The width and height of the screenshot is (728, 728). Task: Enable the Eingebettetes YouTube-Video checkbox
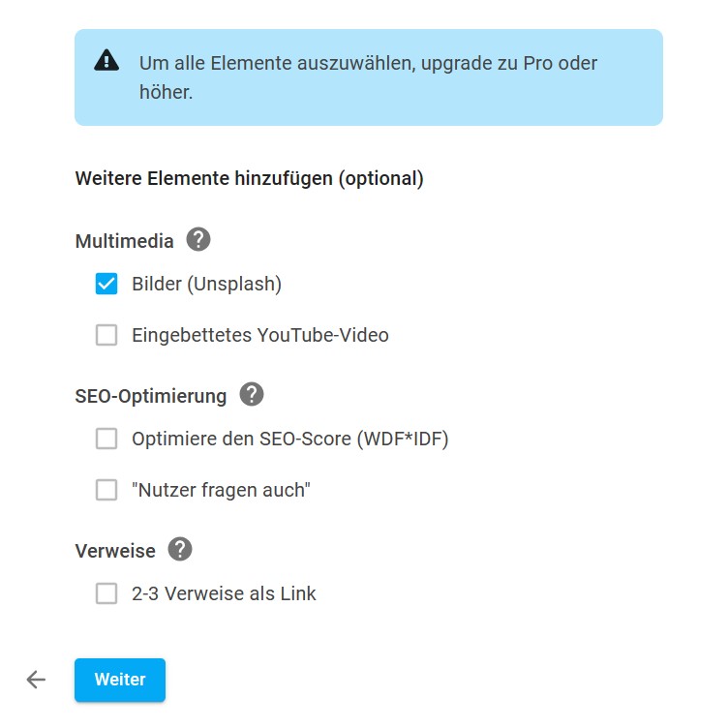[x=106, y=336]
